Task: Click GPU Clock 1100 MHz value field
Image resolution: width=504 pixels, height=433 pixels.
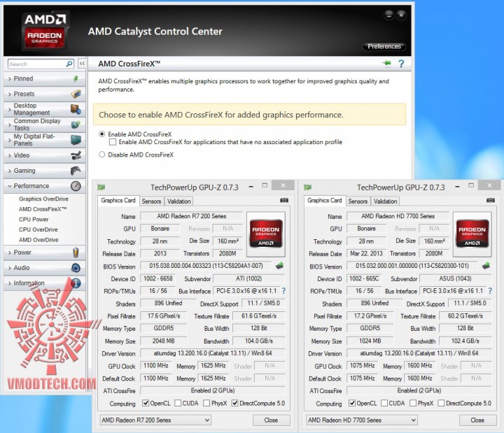Action: [156, 366]
